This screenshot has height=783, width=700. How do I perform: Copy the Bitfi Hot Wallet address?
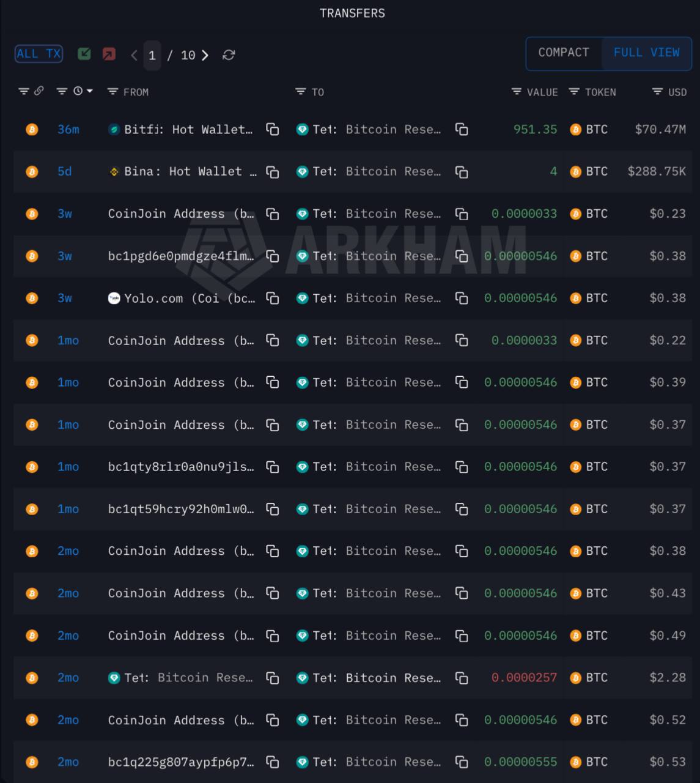273,129
